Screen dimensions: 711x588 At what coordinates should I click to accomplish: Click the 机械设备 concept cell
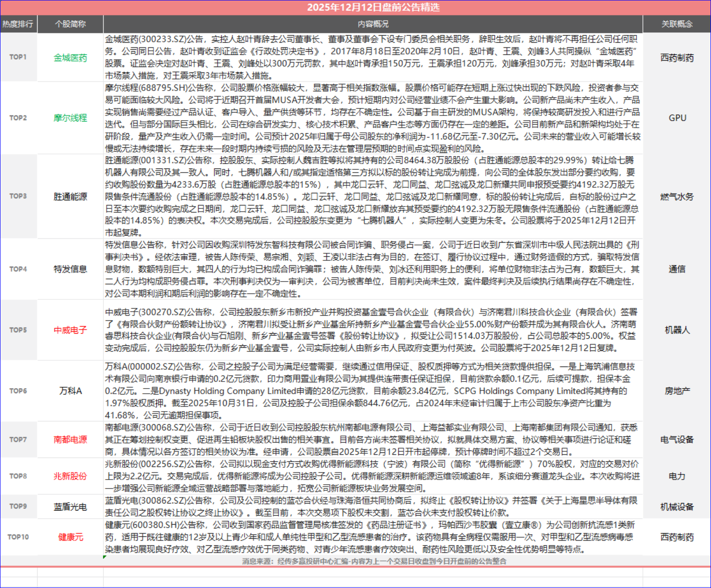[x=677, y=507]
